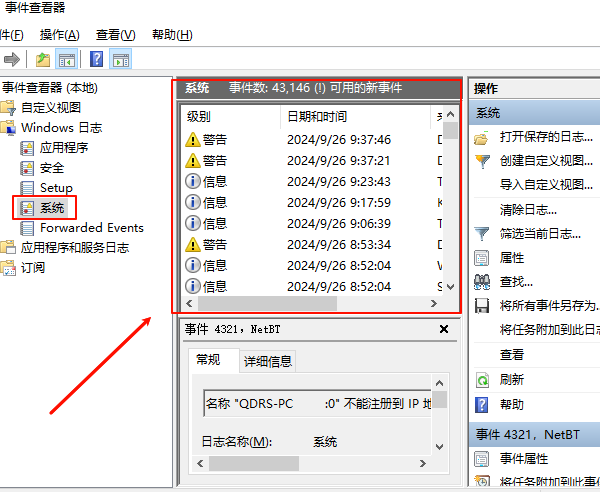
Task: Click 查找 action with binoculars
Action: click(x=516, y=282)
